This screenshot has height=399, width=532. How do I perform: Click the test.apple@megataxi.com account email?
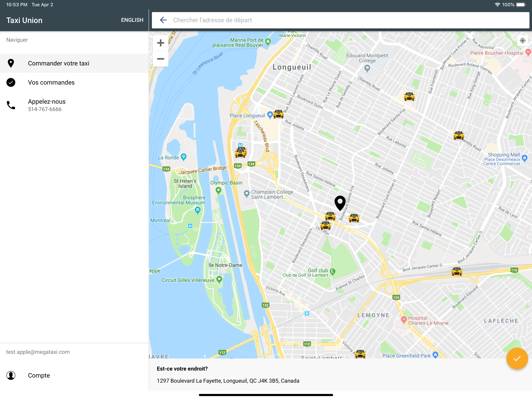[x=38, y=352]
